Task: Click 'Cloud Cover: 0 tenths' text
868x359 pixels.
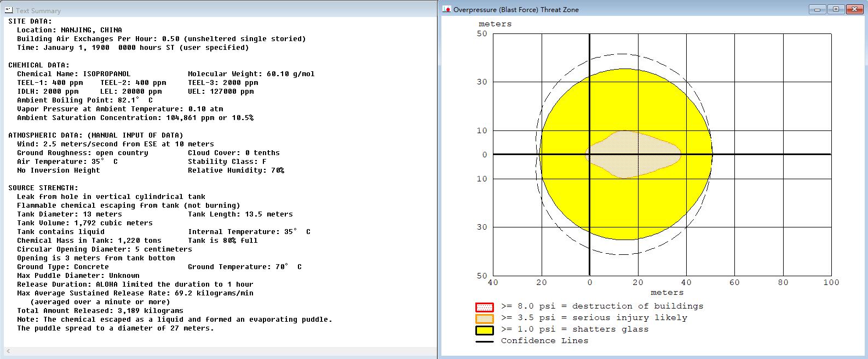Action: [x=234, y=153]
